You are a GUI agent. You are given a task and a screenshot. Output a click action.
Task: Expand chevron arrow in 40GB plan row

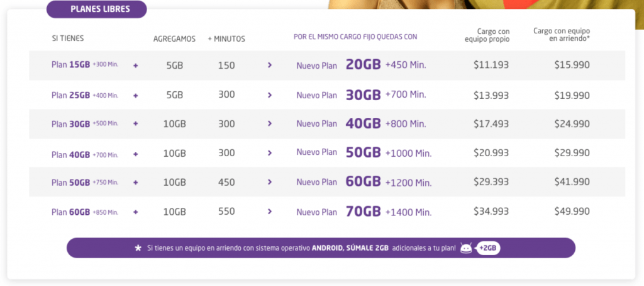coord(270,123)
